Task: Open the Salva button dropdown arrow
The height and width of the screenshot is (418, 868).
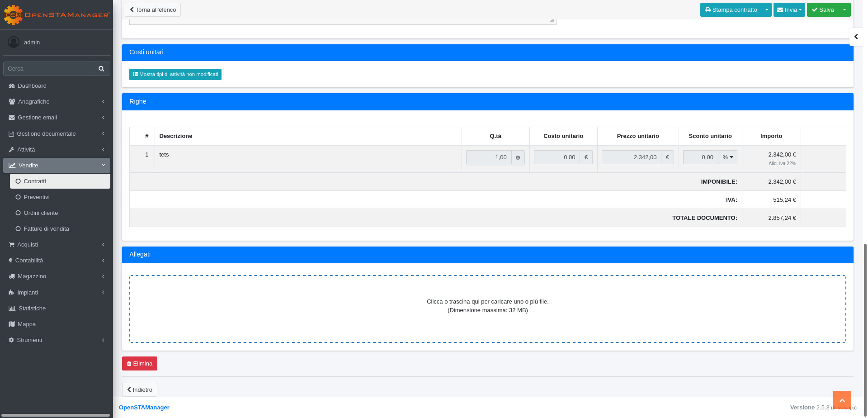Action: pos(844,10)
